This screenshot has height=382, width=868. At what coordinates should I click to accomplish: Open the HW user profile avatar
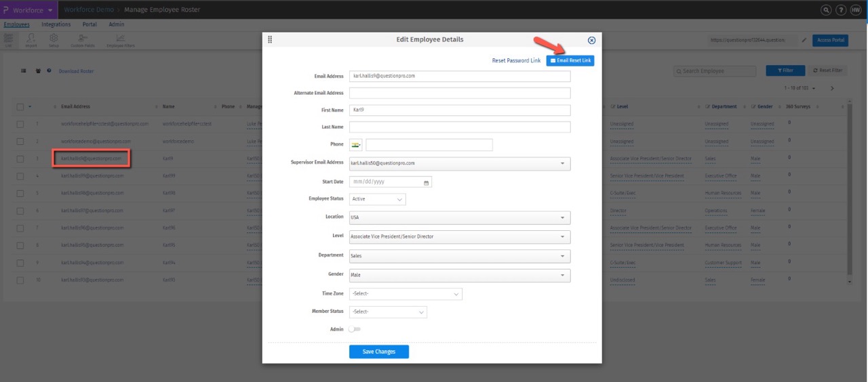(x=856, y=10)
